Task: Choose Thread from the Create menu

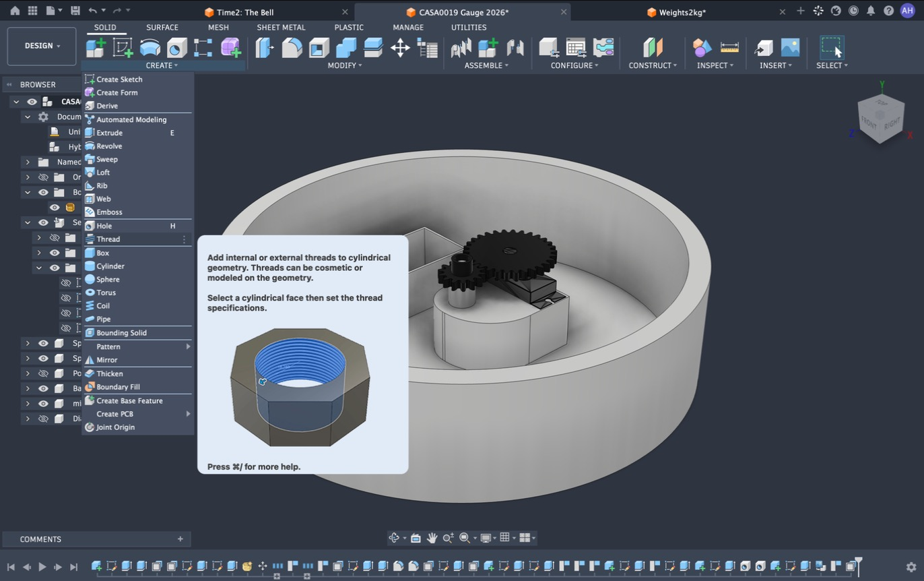Action: tap(137, 239)
